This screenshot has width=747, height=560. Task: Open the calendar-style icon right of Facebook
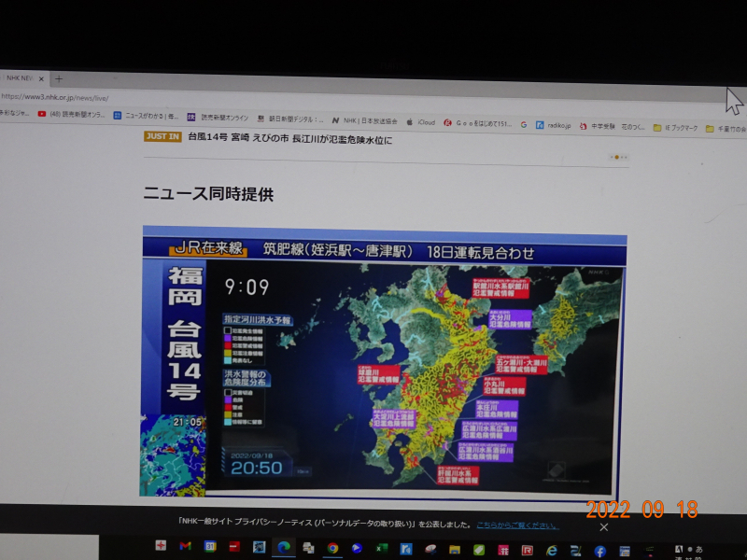(625, 552)
